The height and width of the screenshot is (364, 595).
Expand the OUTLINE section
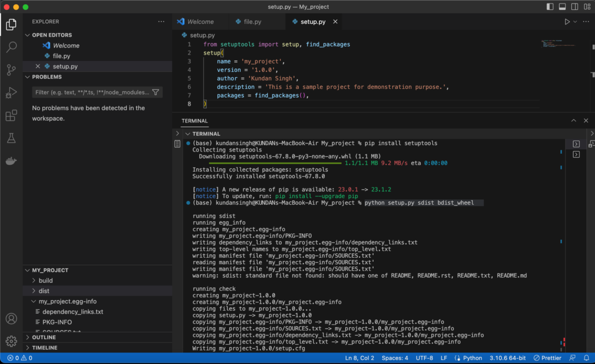44,337
